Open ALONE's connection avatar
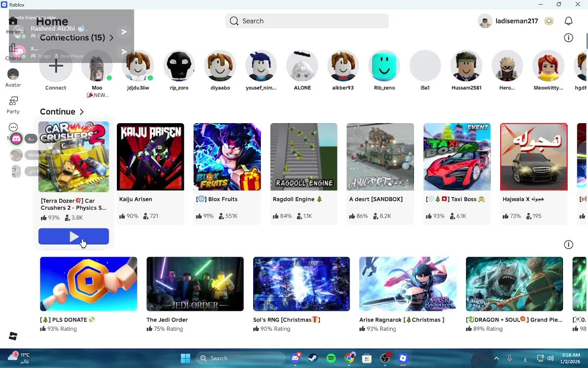 pyautogui.click(x=302, y=66)
